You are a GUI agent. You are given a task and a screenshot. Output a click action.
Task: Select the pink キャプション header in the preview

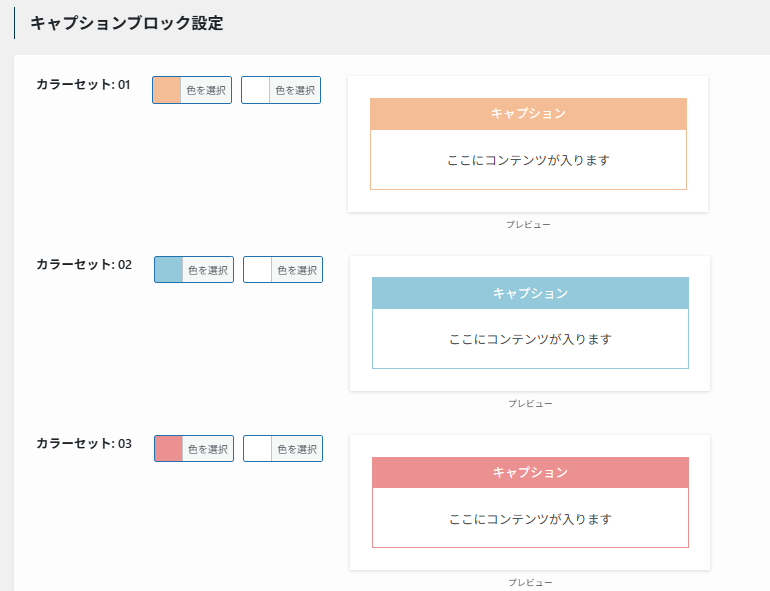[x=530, y=472]
